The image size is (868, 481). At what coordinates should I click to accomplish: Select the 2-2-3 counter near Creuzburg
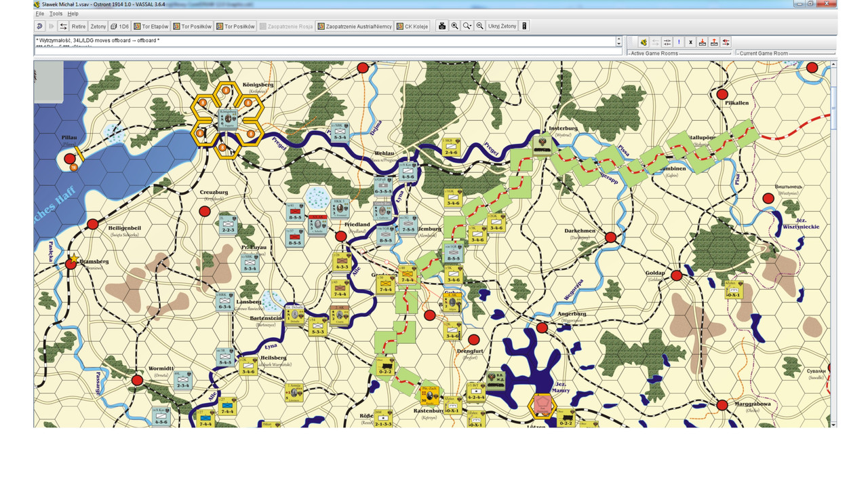tap(229, 225)
